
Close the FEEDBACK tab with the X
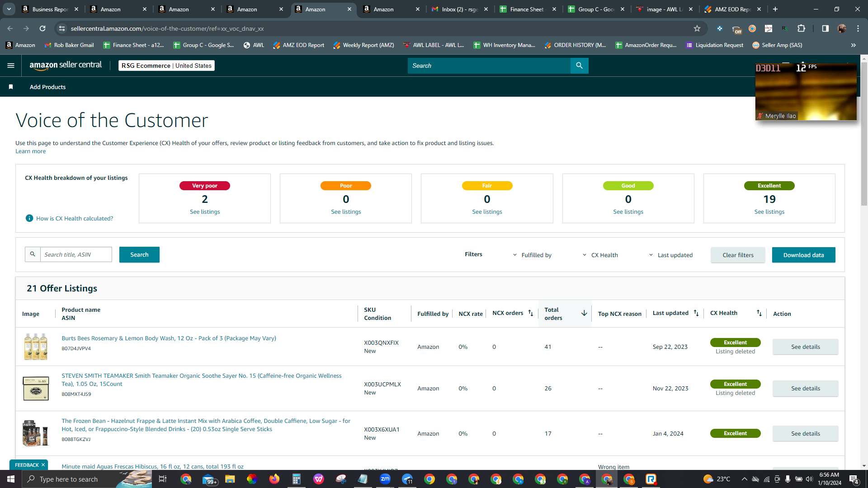pos(43,465)
